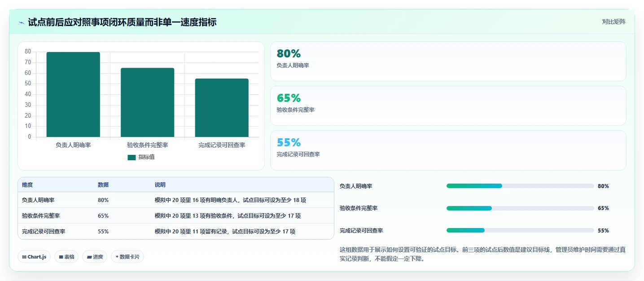644x281 pixels.
Task: Click the title 试点前后应对照事项闭环质量
Action: coord(122,22)
